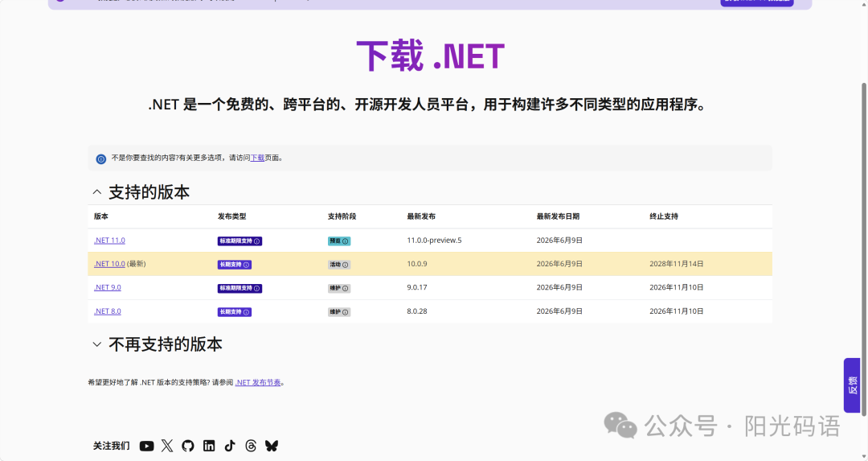This screenshot has width=868, height=461.
Task: Click info icon on .NET 10.0 active phase badge
Action: click(346, 265)
